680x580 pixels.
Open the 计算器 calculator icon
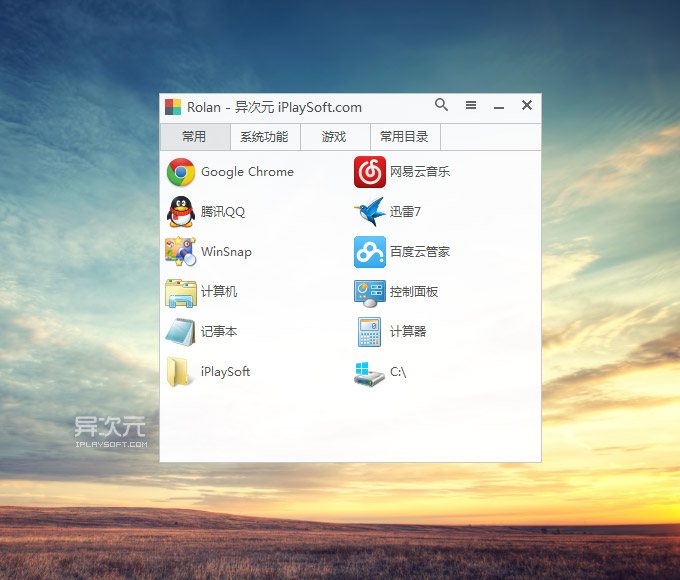[x=369, y=332]
